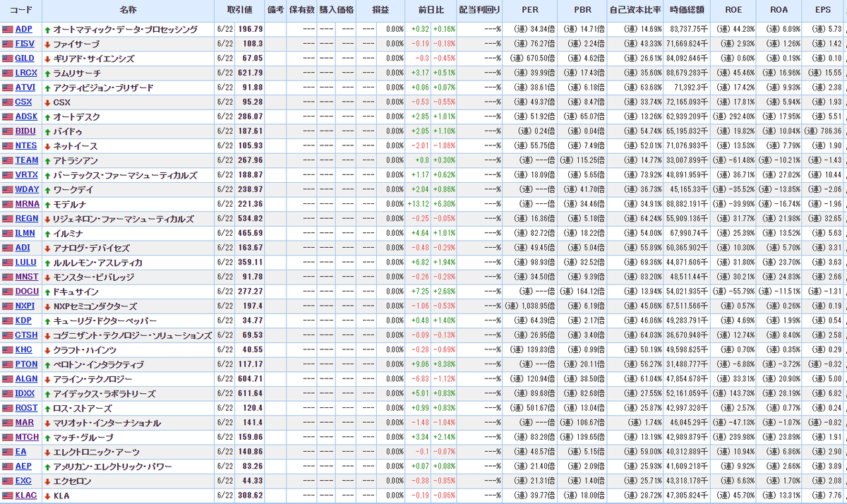Click the green up arrow beside ドキュサイン
Viewport: 847px width, 504px height.
click(x=47, y=292)
